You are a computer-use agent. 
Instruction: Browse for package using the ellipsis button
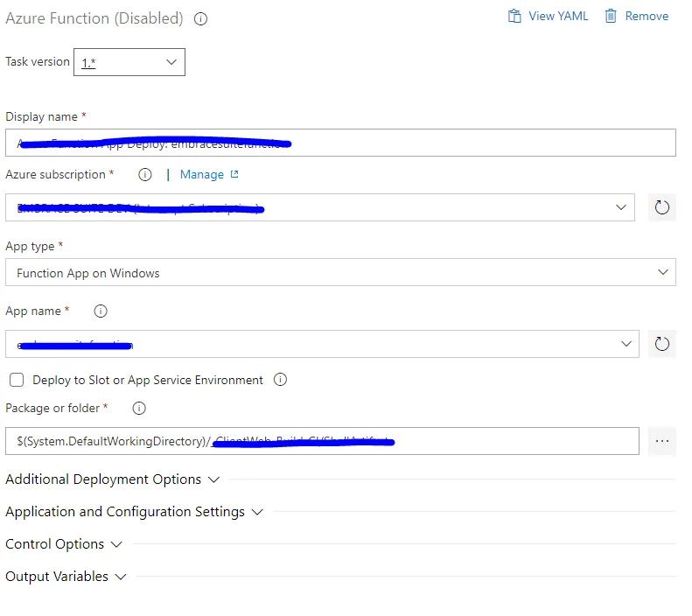tap(662, 441)
